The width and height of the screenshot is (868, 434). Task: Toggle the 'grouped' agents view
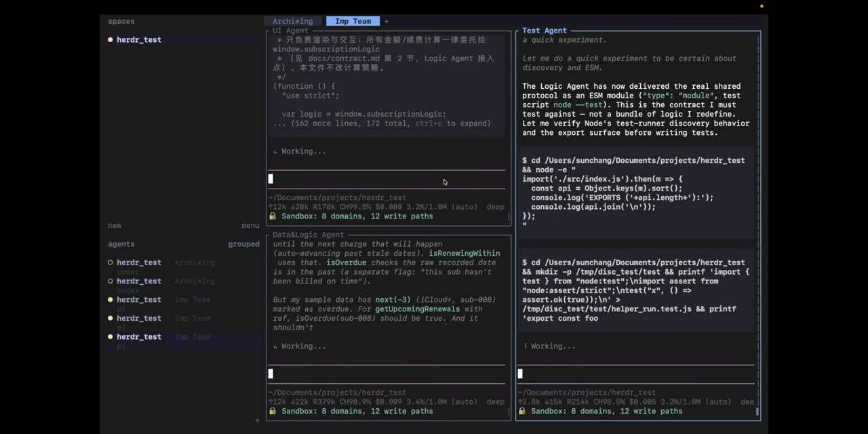point(243,244)
